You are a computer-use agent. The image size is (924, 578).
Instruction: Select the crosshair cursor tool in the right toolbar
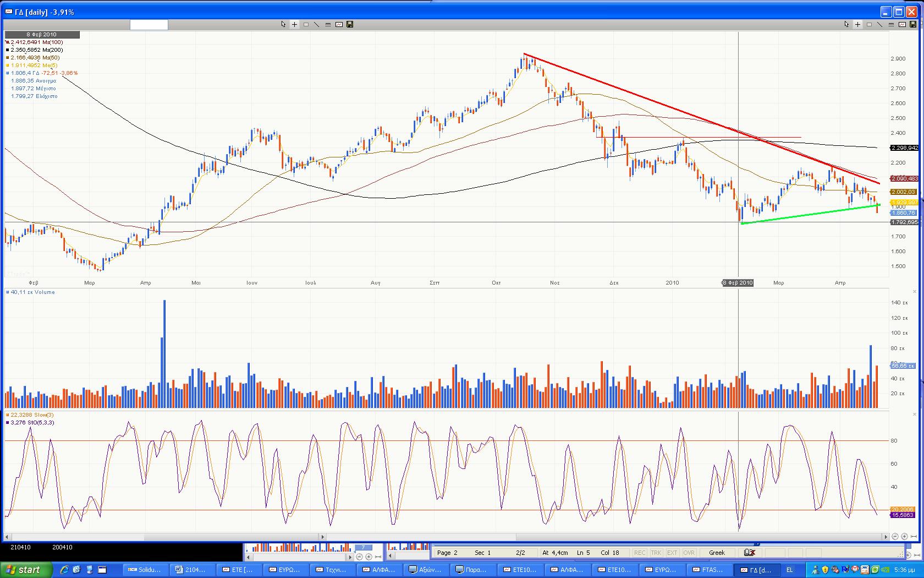pyautogui.click(x=857, y=24)
